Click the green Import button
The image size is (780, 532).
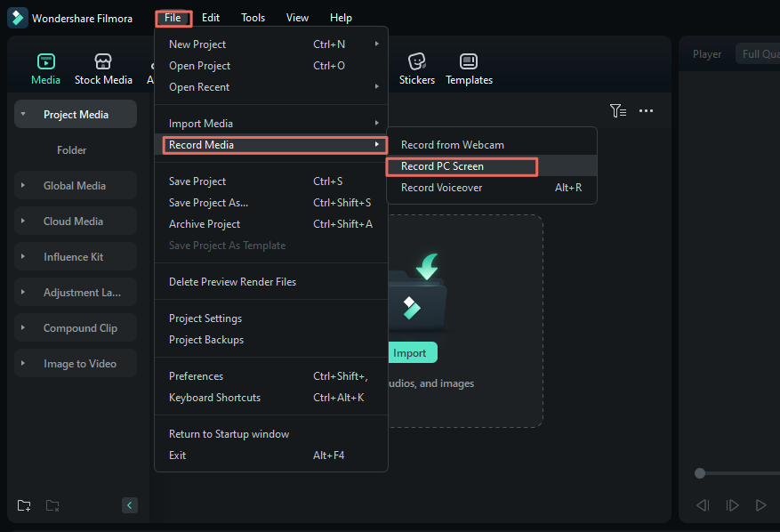pos(412,352)
